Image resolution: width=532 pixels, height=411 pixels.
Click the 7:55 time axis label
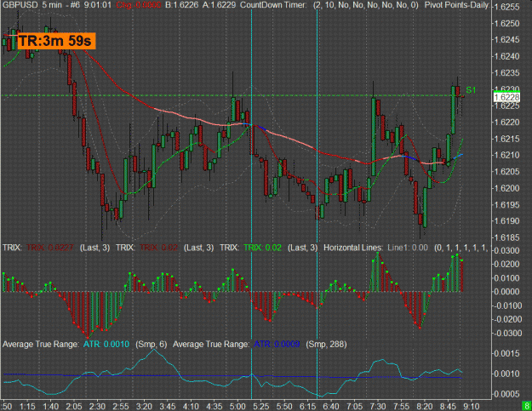pos(401,406)
